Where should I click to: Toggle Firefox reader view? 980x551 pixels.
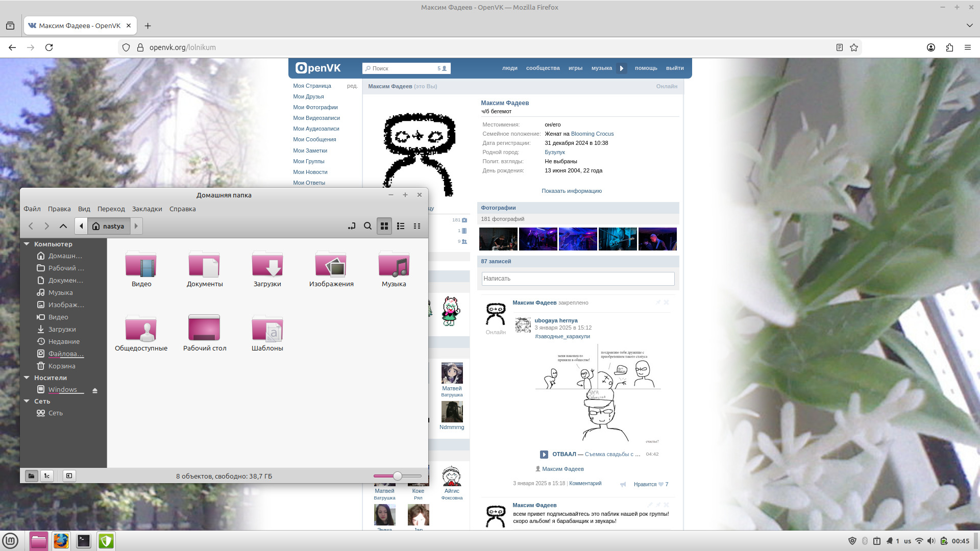pyautogui.click(x=840, y=47)
